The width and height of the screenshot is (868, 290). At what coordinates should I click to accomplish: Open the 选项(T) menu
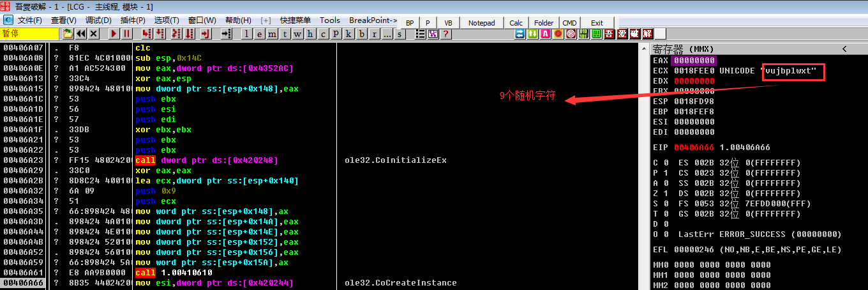coord(166,20)
